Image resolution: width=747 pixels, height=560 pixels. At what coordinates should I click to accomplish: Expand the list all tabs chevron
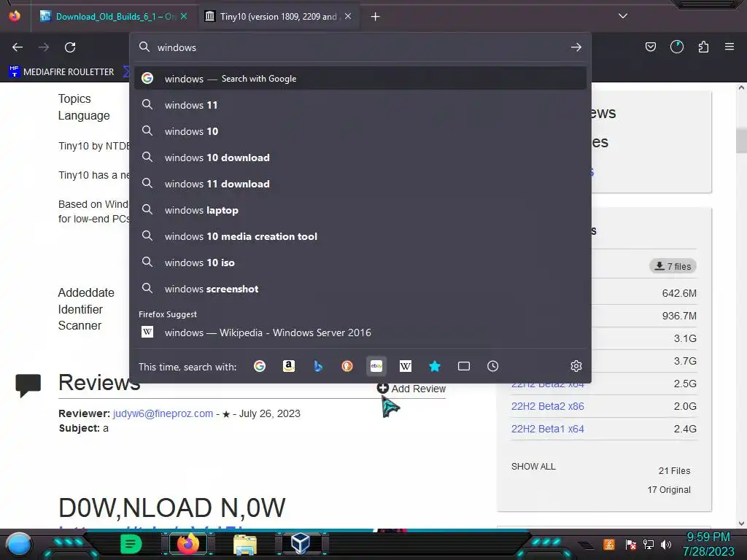pyautogui.click(x=623, y=16)
